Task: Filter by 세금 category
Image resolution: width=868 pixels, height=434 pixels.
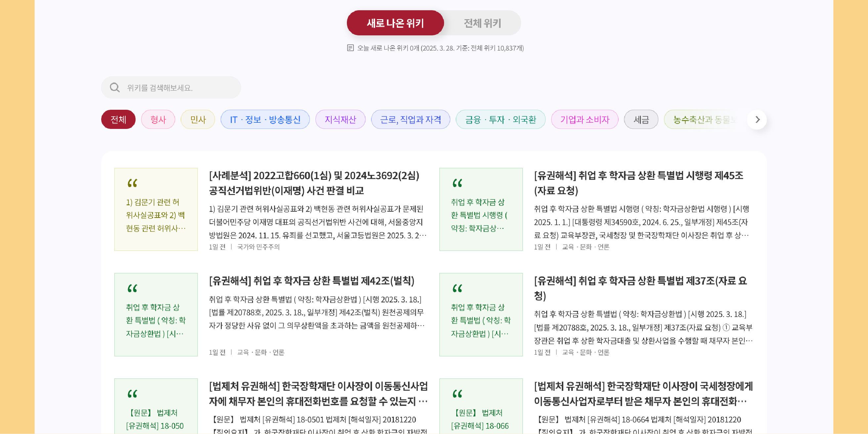Action: (x=641, y=119)
